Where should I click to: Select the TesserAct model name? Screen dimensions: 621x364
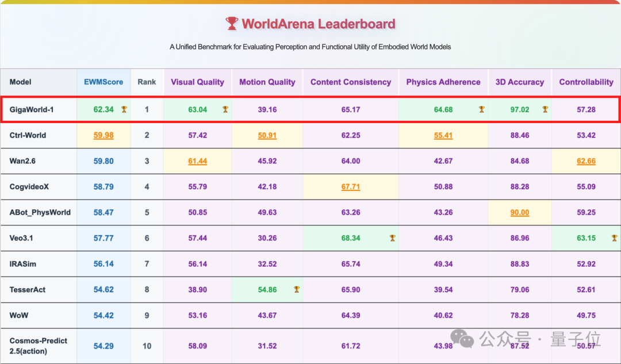(28, 290)
